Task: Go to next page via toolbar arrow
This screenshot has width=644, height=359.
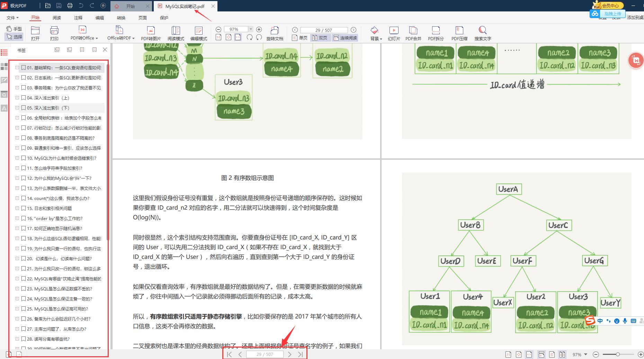Action: 354,30
